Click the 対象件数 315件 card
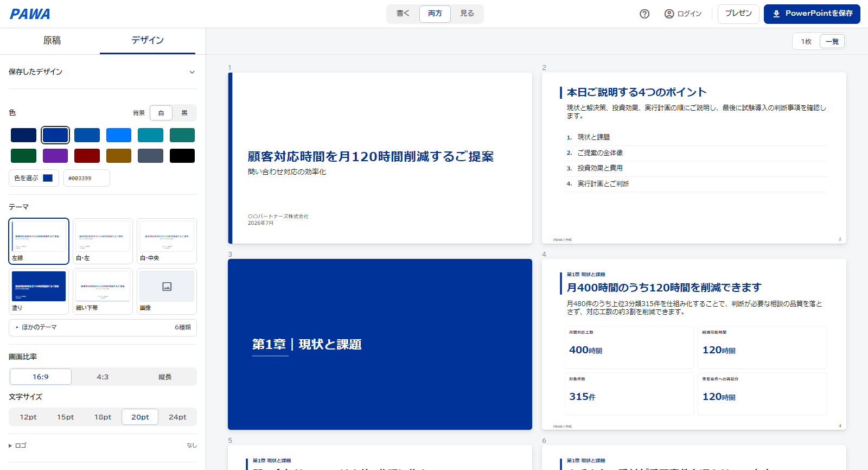This screenshot has height=470, width=868. click(629, 394)
